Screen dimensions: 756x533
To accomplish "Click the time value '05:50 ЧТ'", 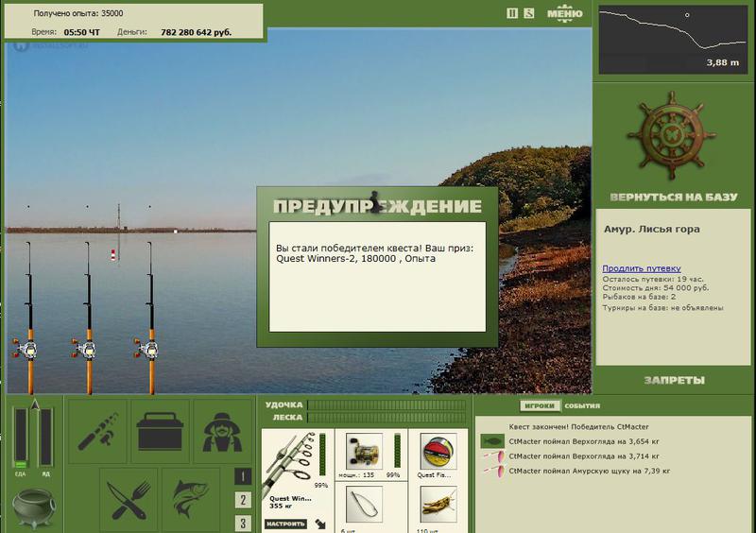I will [x=81, y=32].
